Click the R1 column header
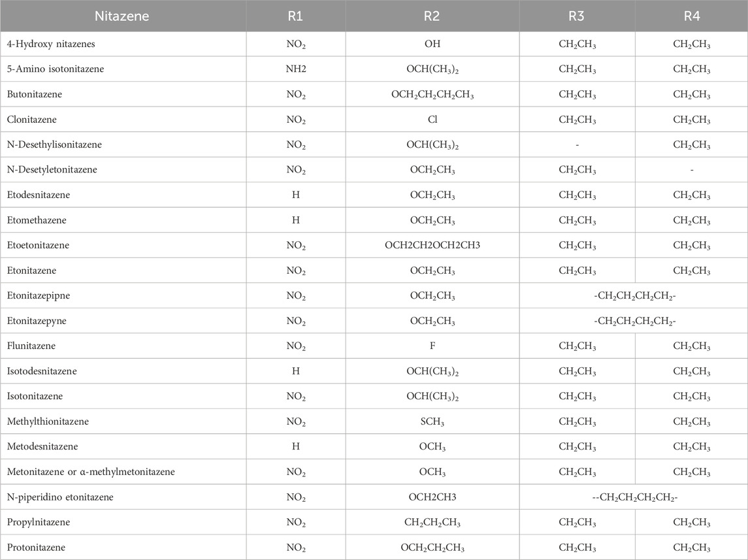This screenshot has height=560, width=748. point(296,16)
